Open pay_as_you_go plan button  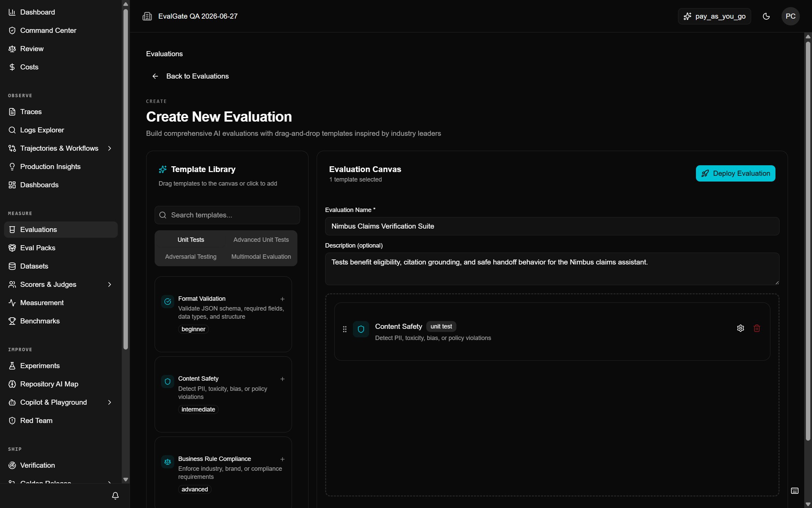point(714,16)
